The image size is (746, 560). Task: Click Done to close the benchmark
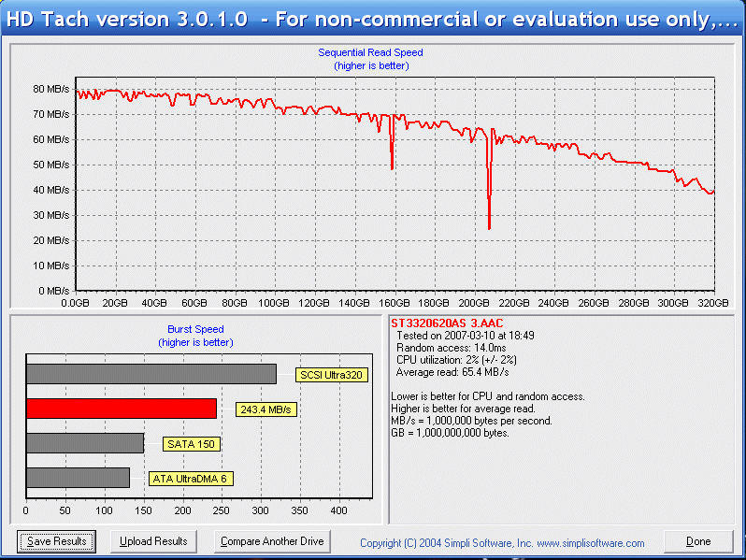[x=697, y=541]
